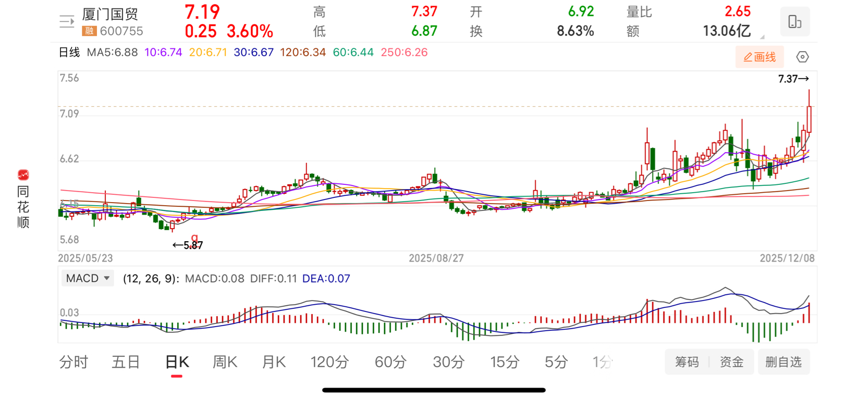Tap the 融 margin trading badge
The width and height of the screenshot is (868, 400).
click(x=89, y=31)
